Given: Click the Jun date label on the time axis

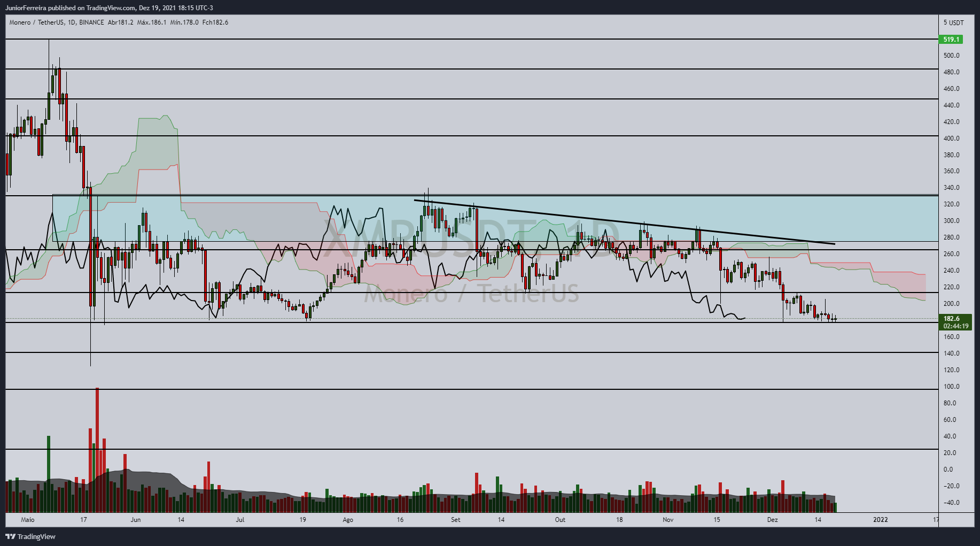Looking at the screenshot, I should click(x=136, y=520).
